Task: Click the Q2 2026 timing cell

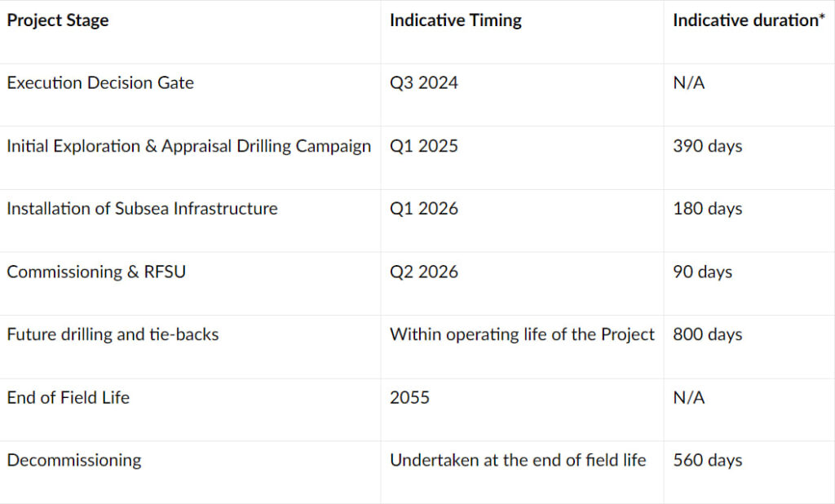Action: coord(424,272)
